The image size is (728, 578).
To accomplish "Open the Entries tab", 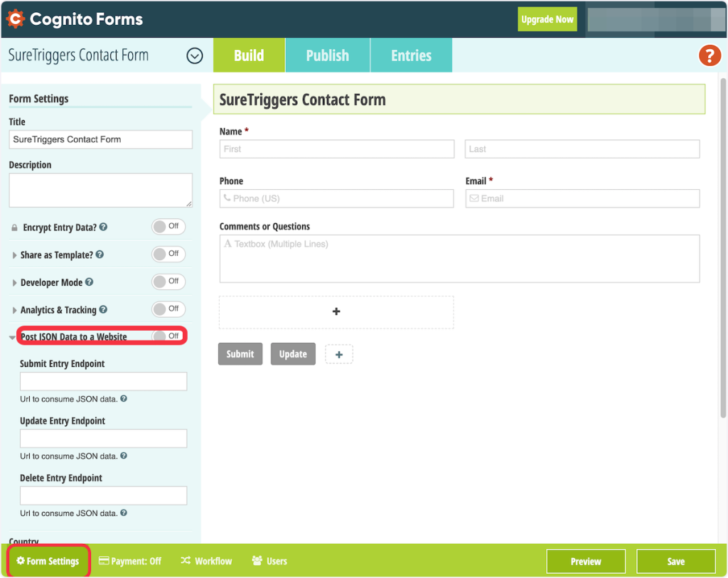I will (x=411, y=55).
